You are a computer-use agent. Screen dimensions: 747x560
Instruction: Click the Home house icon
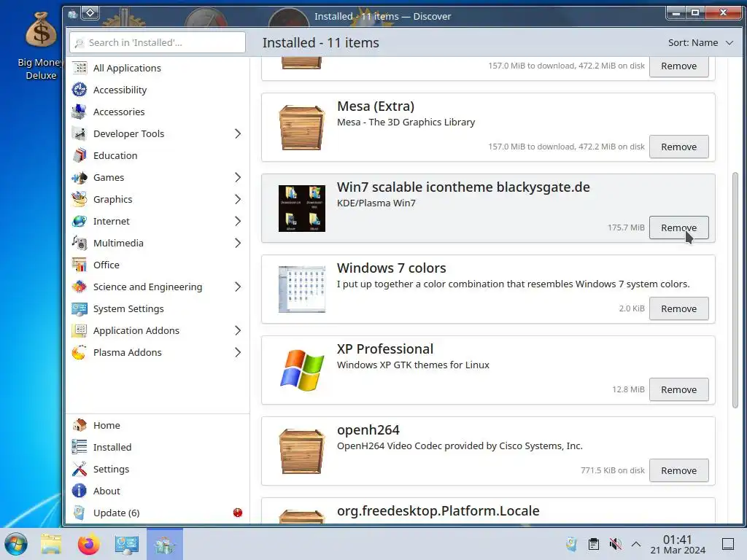[x=80, y=425]
